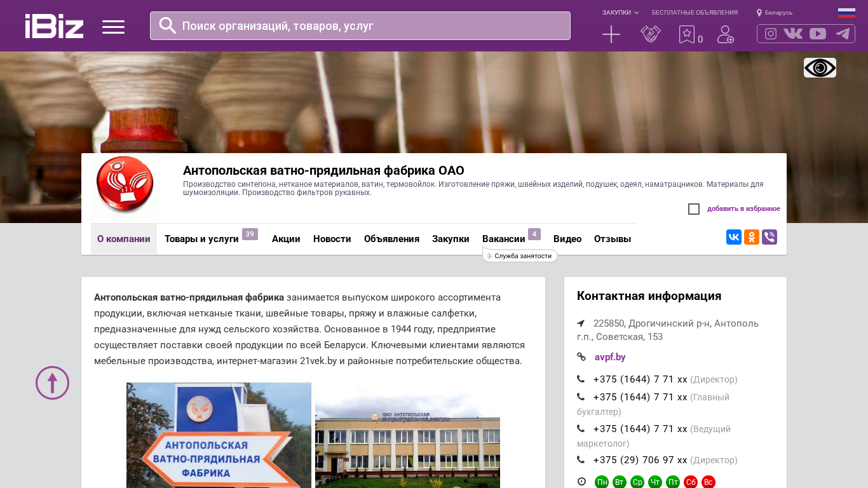Screen dimensions: 868x488
Task: Click the handshake partners icon
Action: 651,34
